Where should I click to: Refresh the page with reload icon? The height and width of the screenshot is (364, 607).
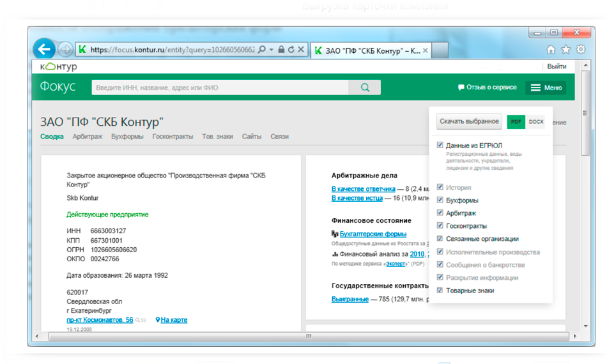(x=291, y=50)
